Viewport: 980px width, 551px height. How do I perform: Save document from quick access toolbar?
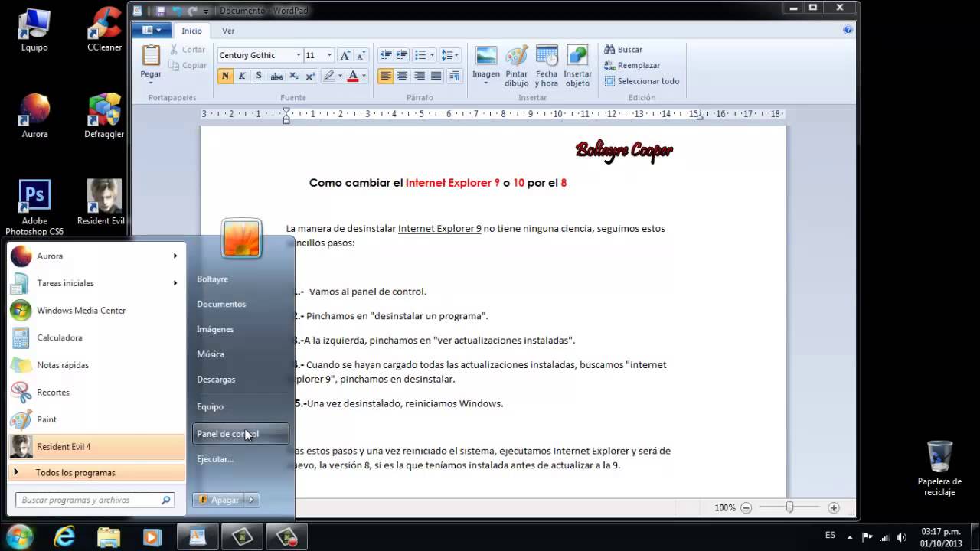pyautogui.click(x=161, y=11)
